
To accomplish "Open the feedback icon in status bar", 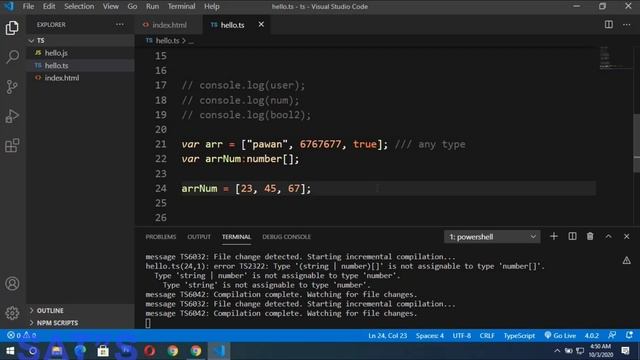I will pyautogui.click(x=612, y=335).
